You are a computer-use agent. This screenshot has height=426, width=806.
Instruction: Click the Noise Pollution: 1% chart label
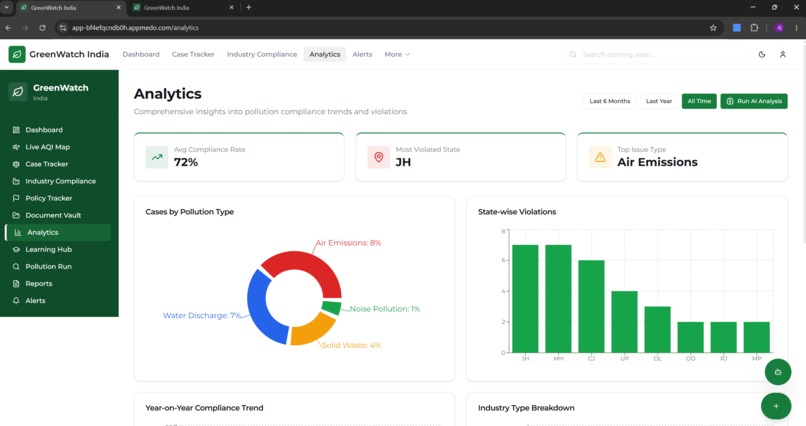(x=384, y=309)
